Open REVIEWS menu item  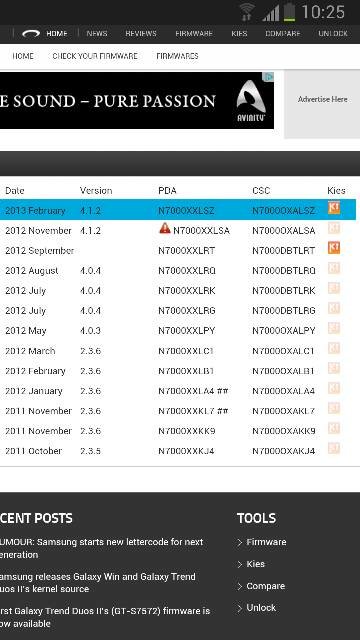pos(141,34)
